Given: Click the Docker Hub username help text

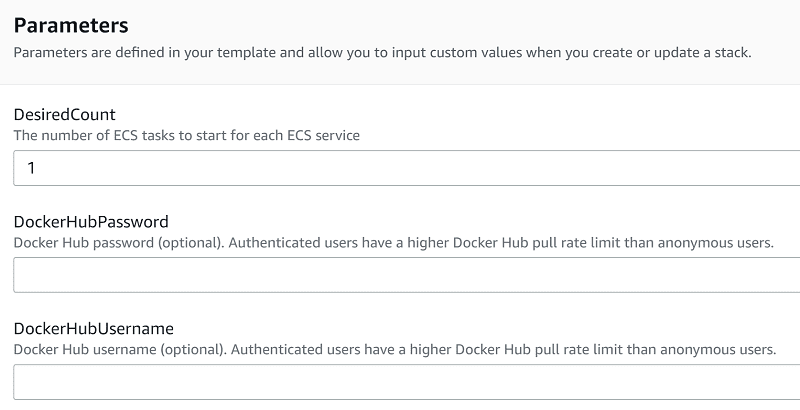Looking at the screenshot, I should [x=394, y=350].
